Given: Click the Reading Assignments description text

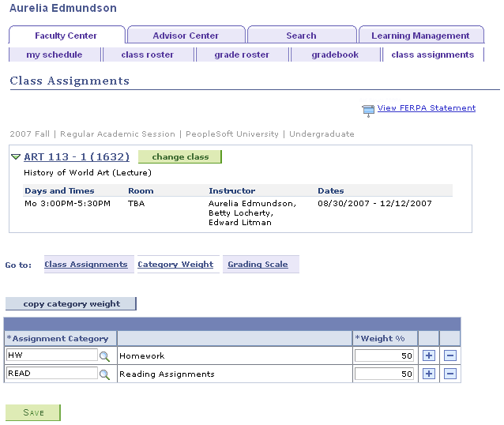Looking at the screenshot, I should [167, 374].
